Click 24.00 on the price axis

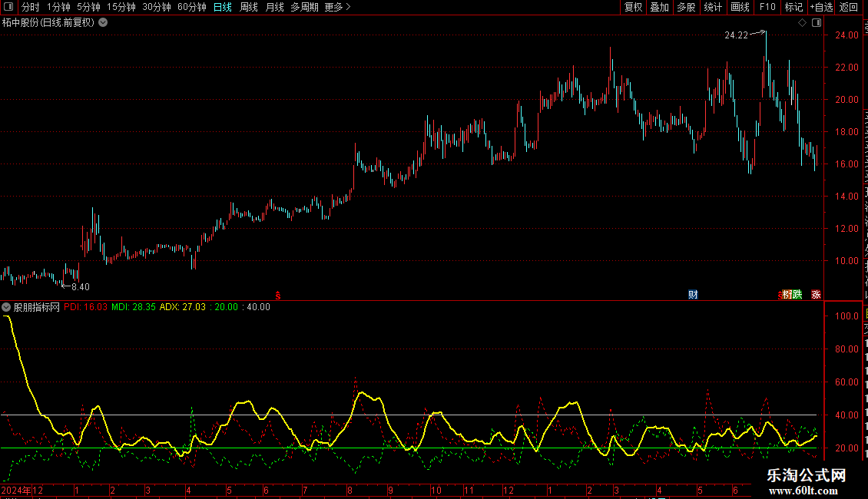click(847, 35)
